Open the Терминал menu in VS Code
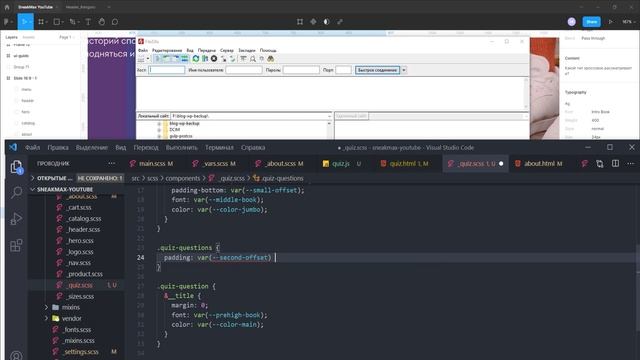The image size is (640, 360). click(219, 148)
